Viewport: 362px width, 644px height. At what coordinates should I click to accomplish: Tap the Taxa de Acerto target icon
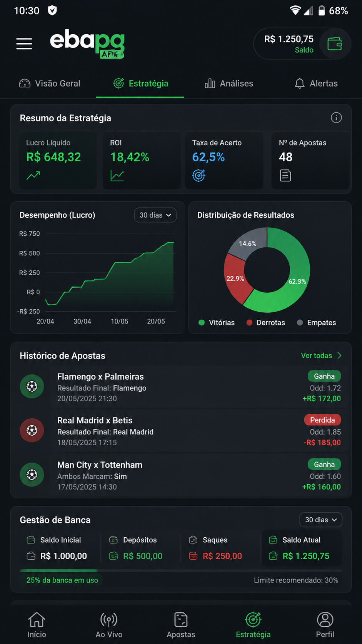tap(199, 176)
